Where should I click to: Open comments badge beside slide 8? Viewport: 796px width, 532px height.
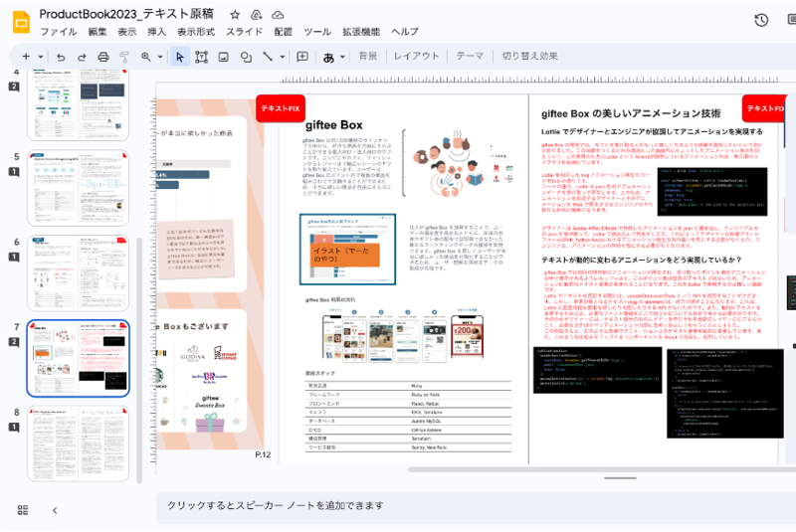14,428
